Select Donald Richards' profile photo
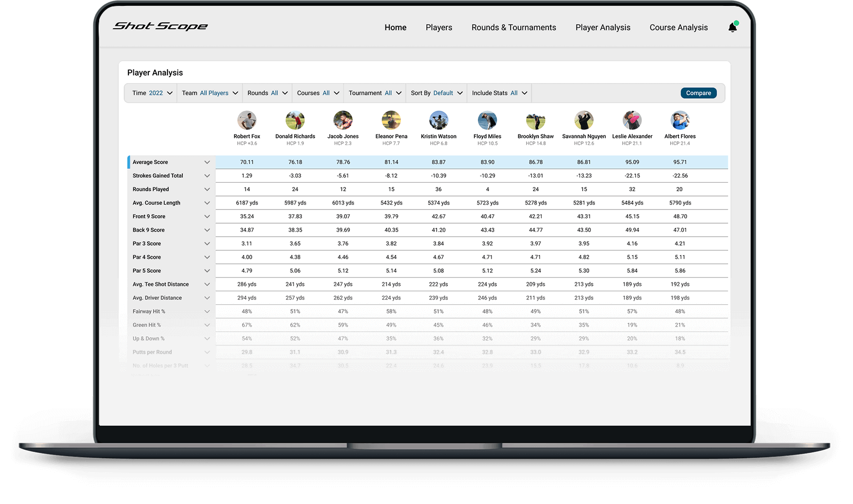Viewport: 853px width, 504px height. 295,120
